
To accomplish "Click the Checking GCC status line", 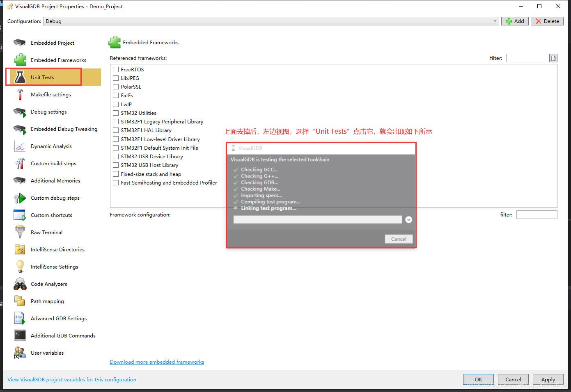I will click(259, 169).
